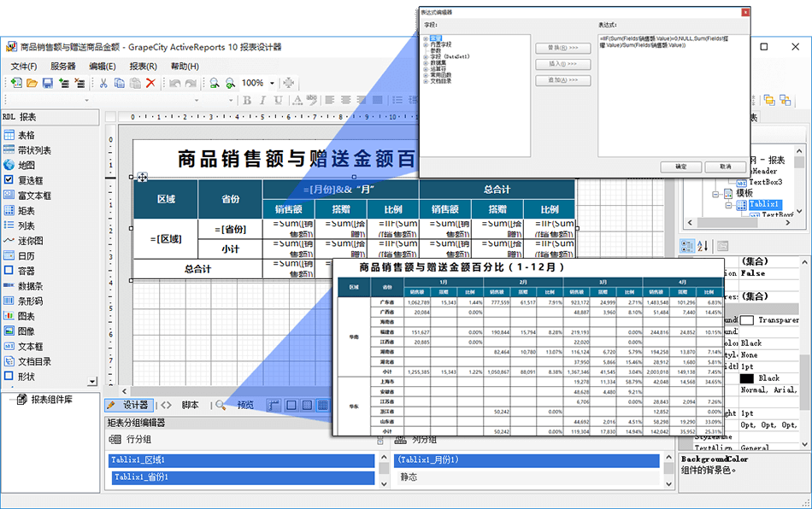Click the New Report toolbar icon
Image resolution: width=812 pixels, height=509 pixels.
pyautogui.click(x=16, y=83)
